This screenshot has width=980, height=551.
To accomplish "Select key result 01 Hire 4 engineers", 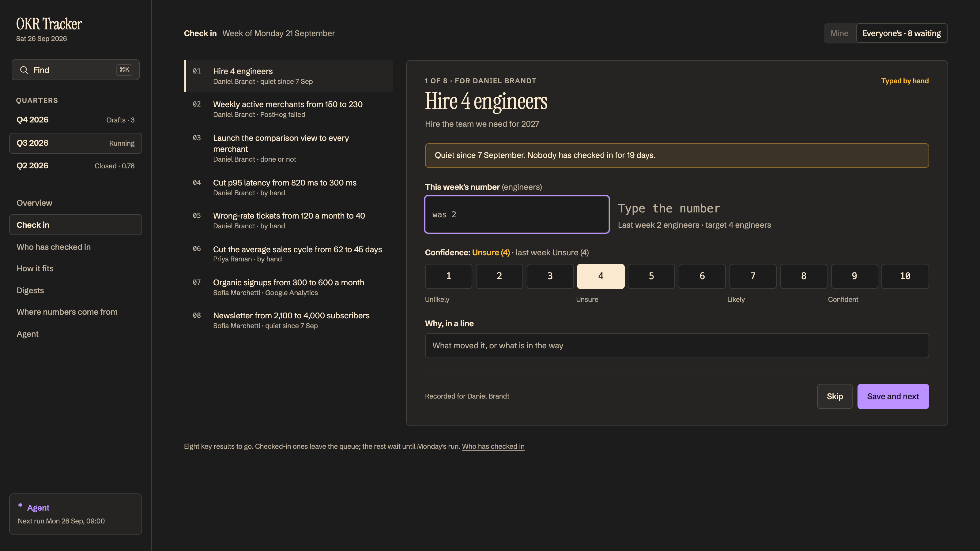I will [x=288, y=76].
